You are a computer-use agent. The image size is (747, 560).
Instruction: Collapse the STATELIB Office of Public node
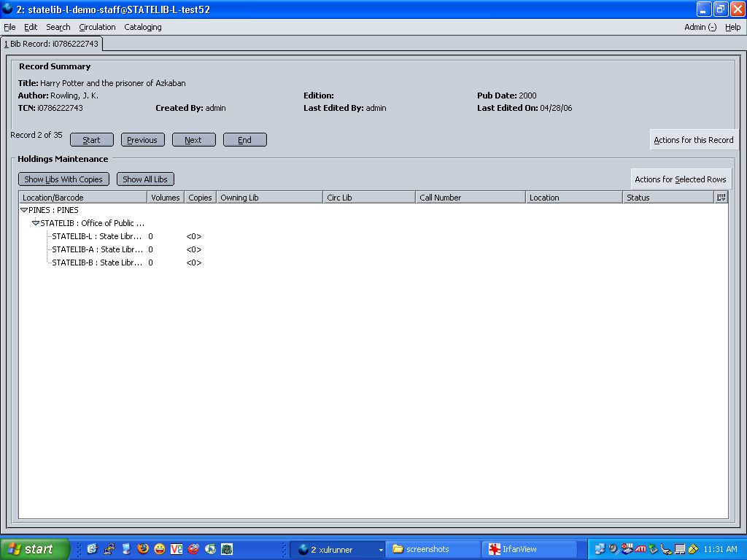coord(36,223)
